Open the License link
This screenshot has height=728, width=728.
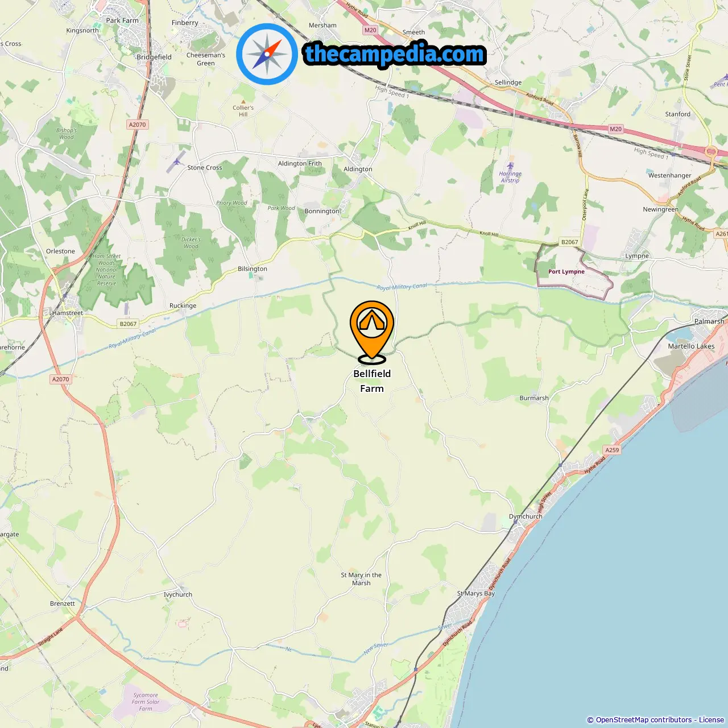pyautogui.click(x=712, y=719)
